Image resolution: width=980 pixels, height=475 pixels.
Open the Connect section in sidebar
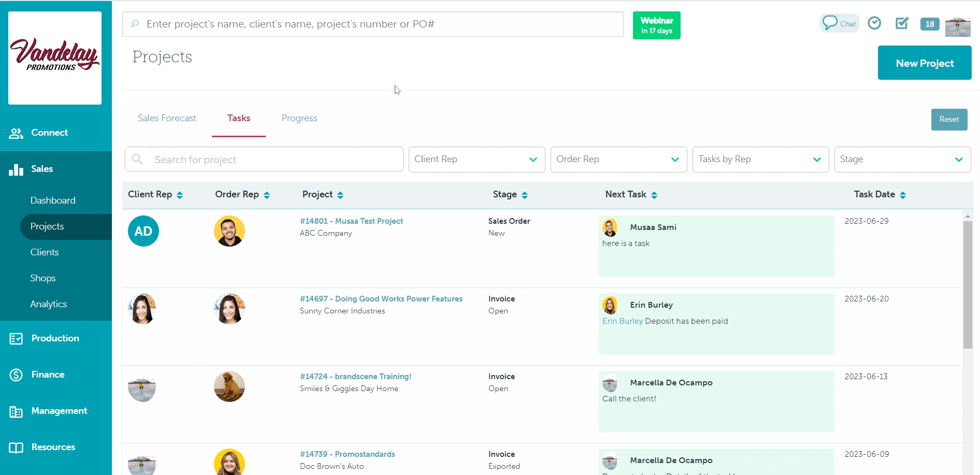tap(49, 133)
